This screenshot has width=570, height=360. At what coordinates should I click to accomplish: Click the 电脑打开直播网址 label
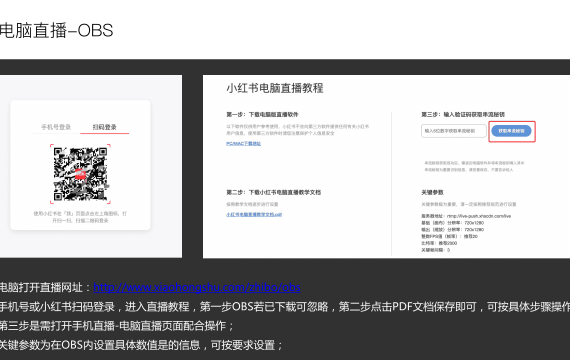coord(45,287)
